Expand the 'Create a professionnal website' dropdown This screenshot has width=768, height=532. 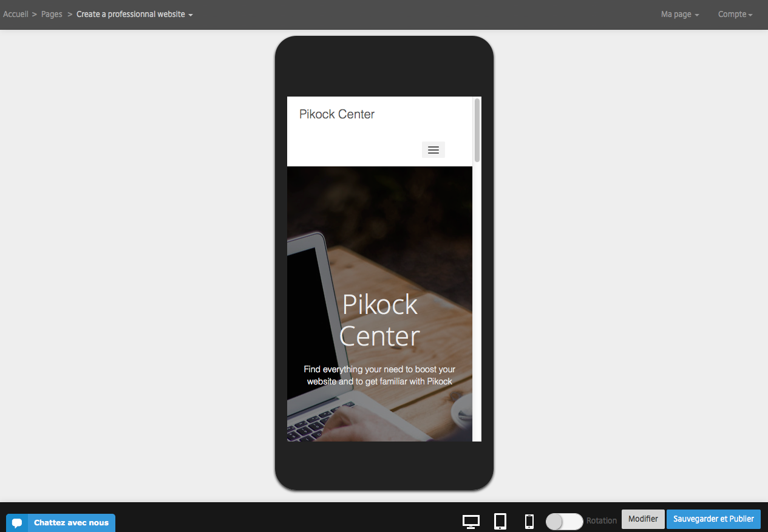[x=134, y=14]
